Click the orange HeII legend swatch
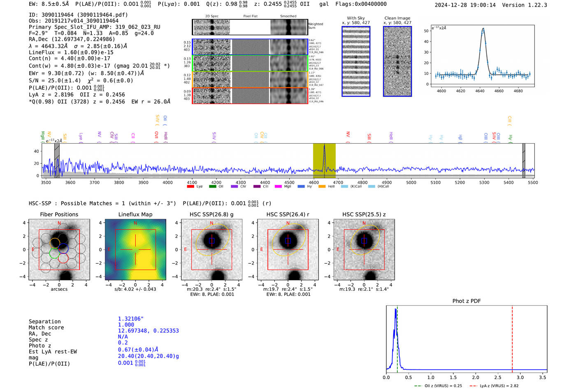Viewport: 576px width, 392px height. 322,186
